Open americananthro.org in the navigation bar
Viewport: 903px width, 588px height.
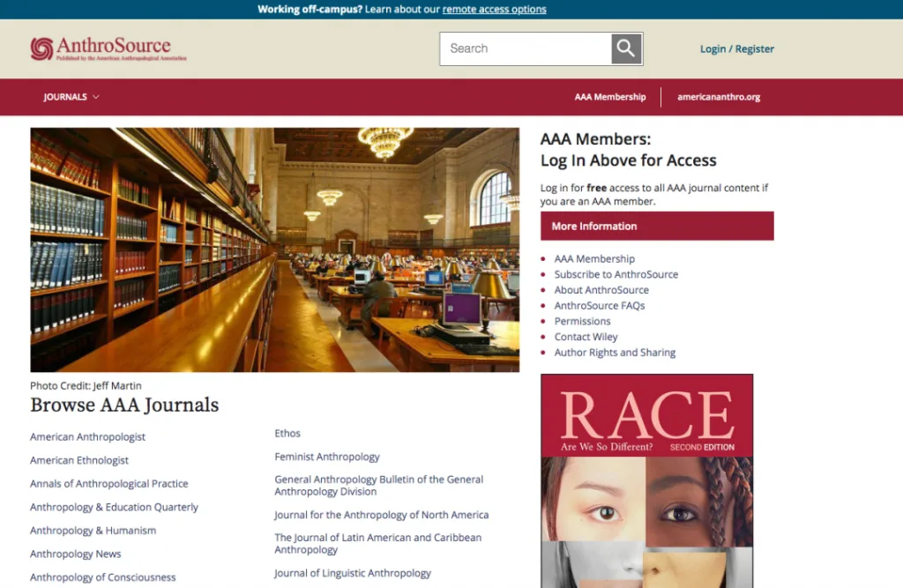[719, 97]
